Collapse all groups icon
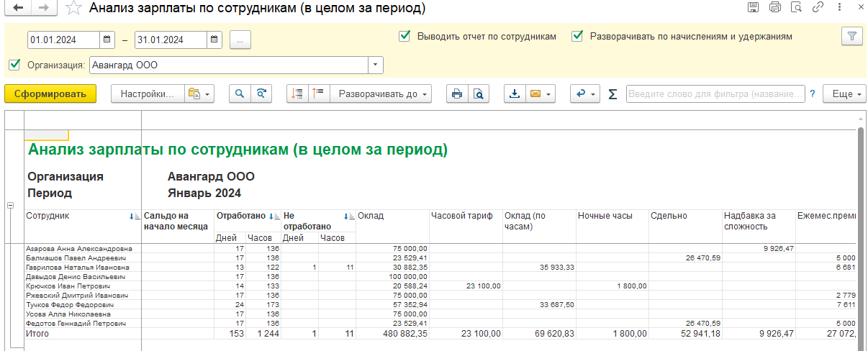The image size is (868, 351). pyautogui.click(x=298, y=94)
